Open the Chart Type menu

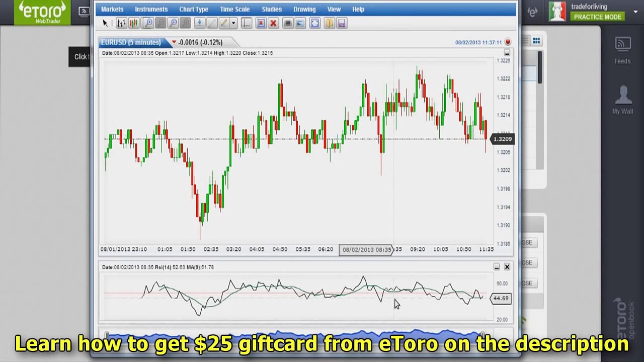pyautogui.click(x=194, y=9)
